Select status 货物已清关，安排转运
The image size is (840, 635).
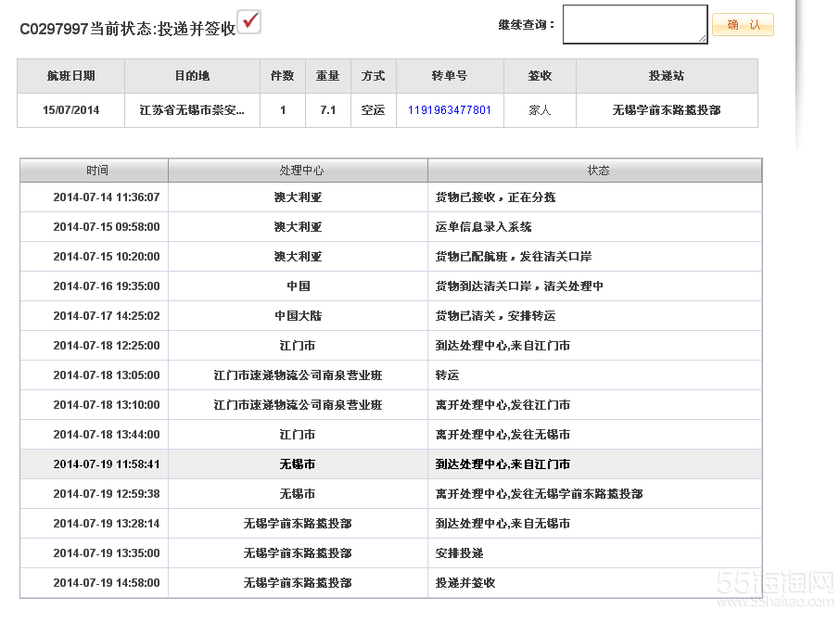[x=495, y=316]
